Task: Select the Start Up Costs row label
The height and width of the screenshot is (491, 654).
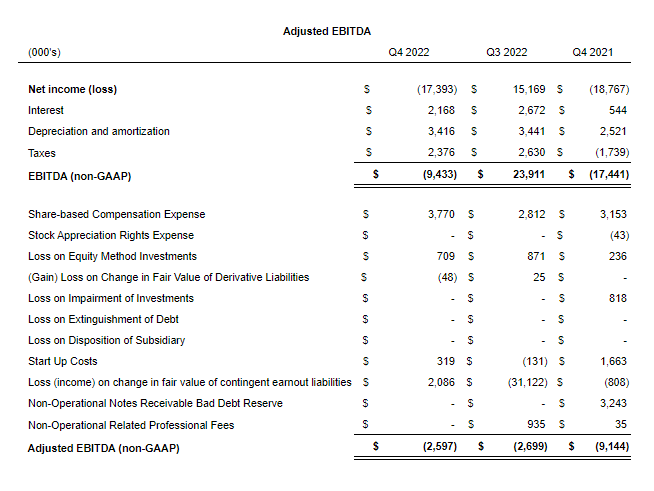Action: (63, 361)
